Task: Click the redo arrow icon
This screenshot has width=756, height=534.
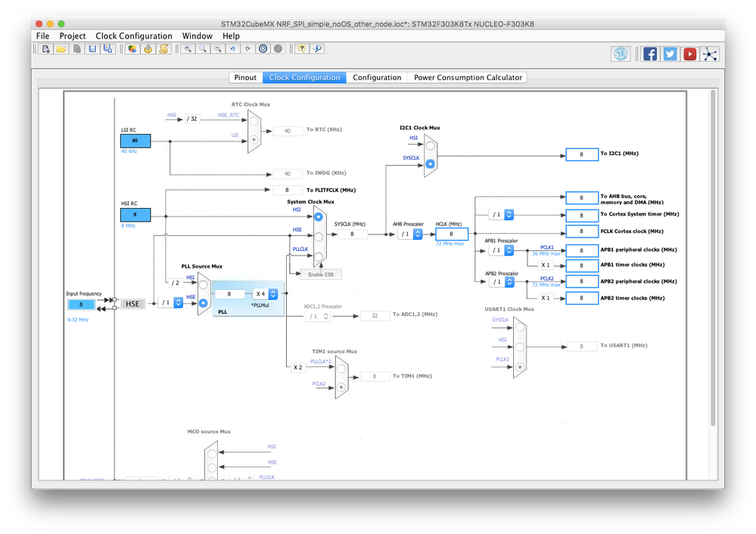Action: pos(247,48)
